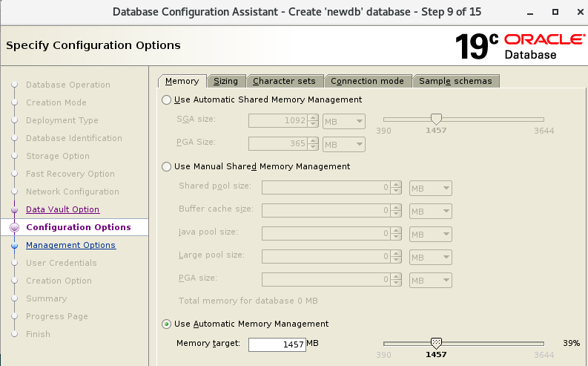This screenshot has height=366, width=588.
Task: Click the Large pool size input field
Action: [x=326, y=257]
